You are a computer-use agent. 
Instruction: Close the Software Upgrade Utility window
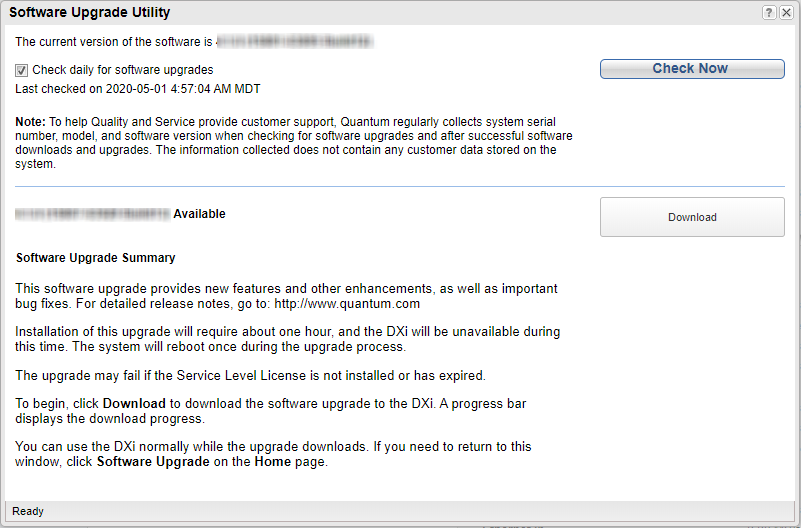coord(786,13)
